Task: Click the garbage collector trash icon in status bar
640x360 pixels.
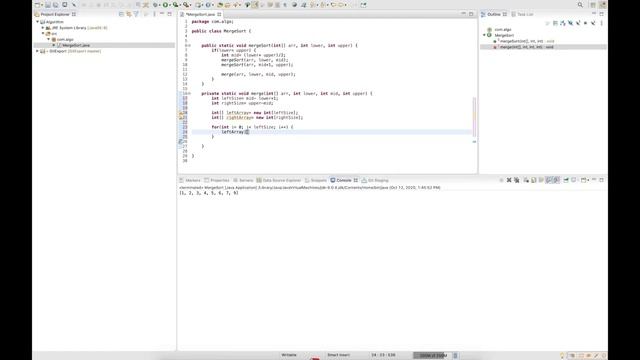Action: click(456, 356)
